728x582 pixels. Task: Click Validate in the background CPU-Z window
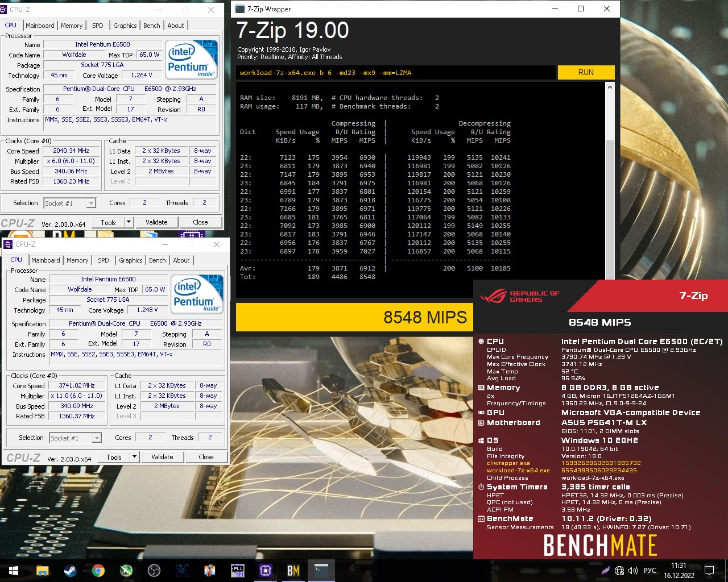[x=156, y=222]
